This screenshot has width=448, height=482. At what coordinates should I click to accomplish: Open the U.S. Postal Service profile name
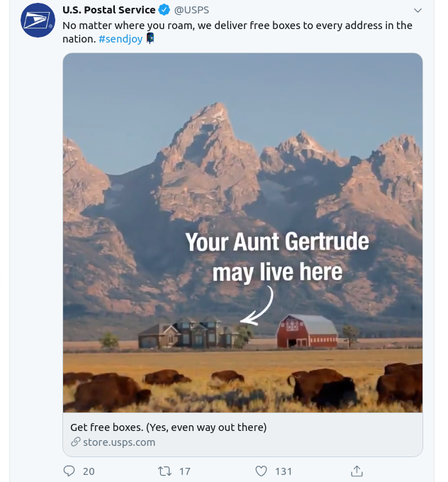point(108,10)
